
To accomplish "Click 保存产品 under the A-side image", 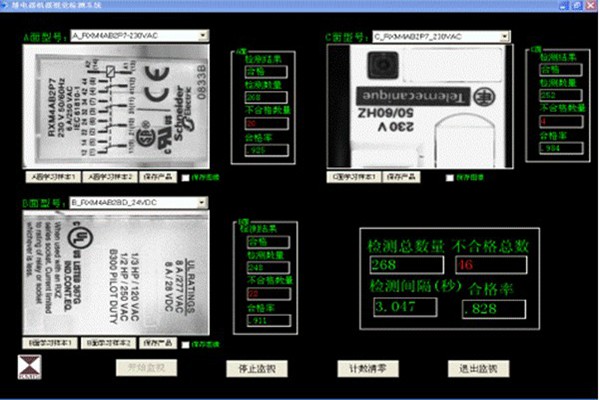I will click(158, 177).
